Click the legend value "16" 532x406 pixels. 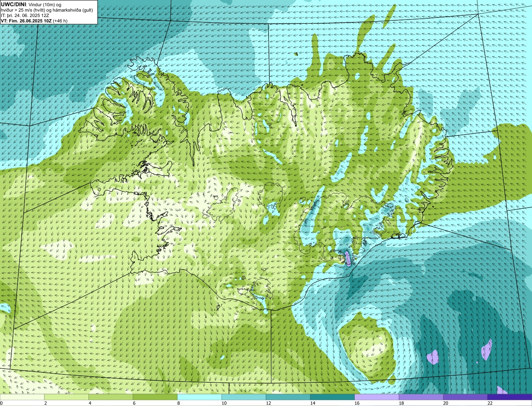click(357, 403)
